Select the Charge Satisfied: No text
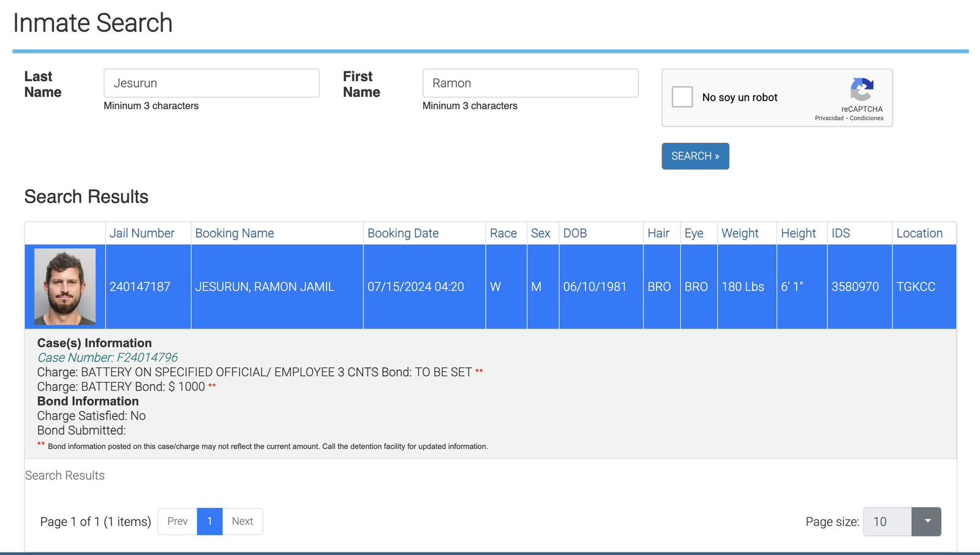The image size is (980, 555). tap(91, 416)
